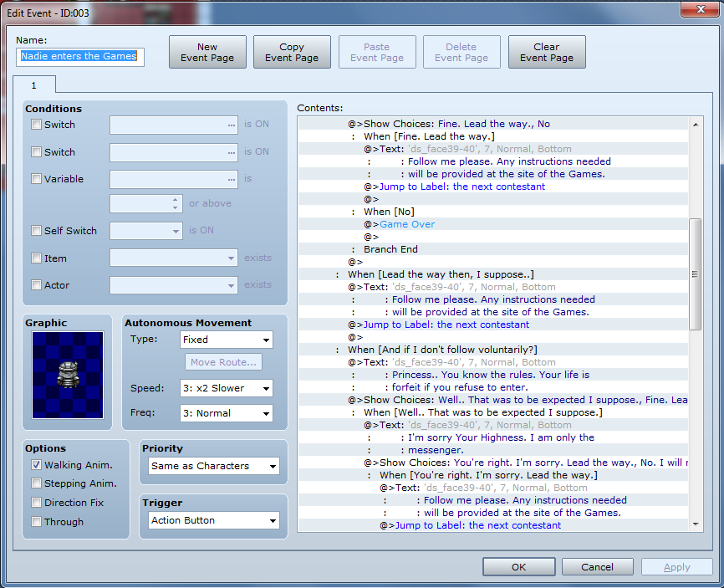
Task: Check the Direction Fix option
Action: (36, 503)
